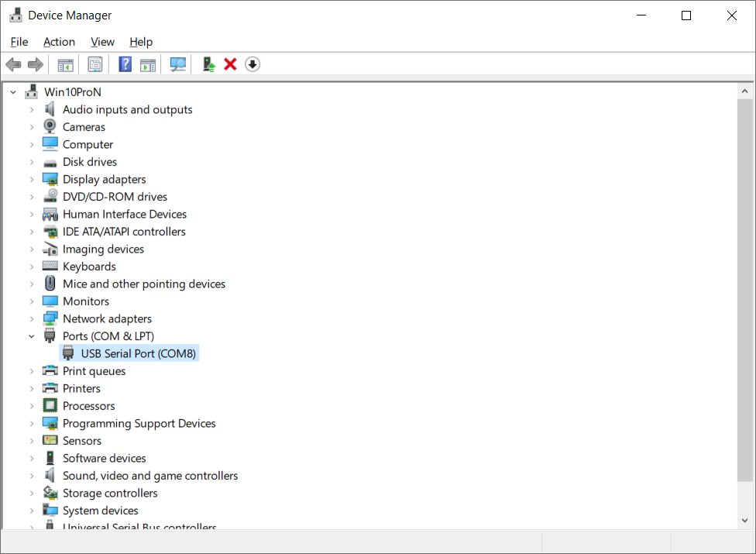Collapse the Win10ProN root node
This screenshot has height=554, width=756.
coord(13,91)
